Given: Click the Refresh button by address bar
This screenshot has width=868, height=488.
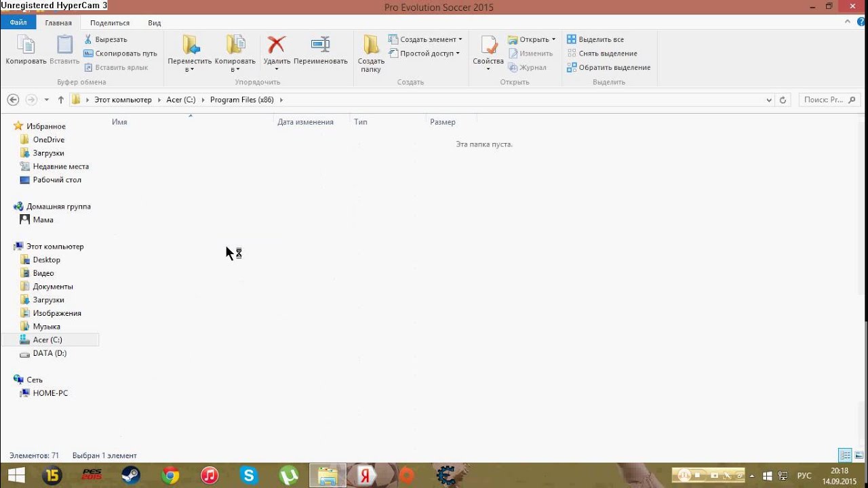Looking at the screenshot, I should pos(783,100).
